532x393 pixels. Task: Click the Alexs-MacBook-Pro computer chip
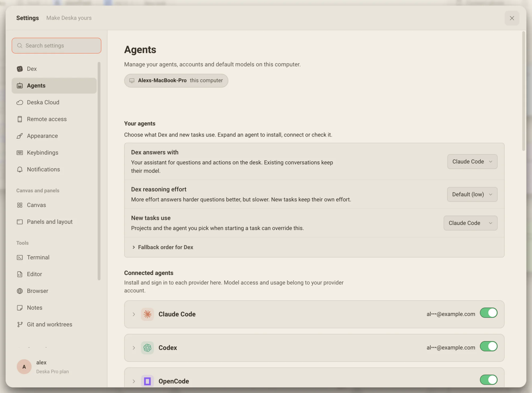(x=176, y=81)
